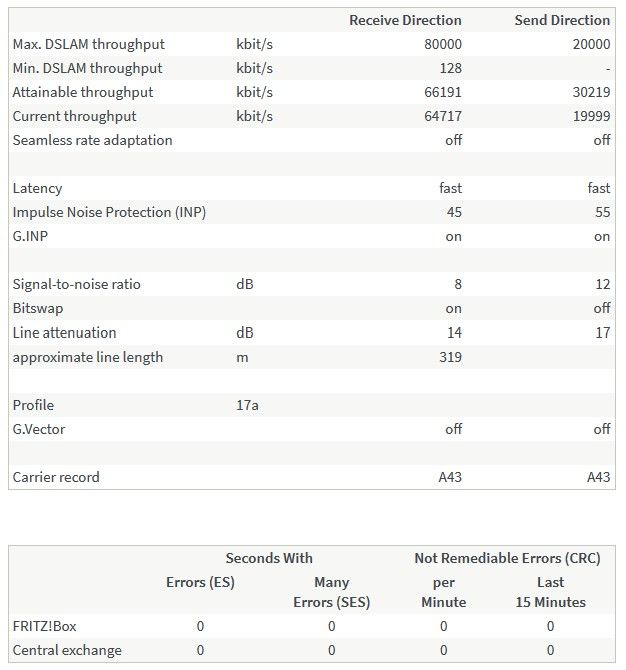Click the Carrier record label
This screenshot has width=626, height=670.
(x=58, y=477)
